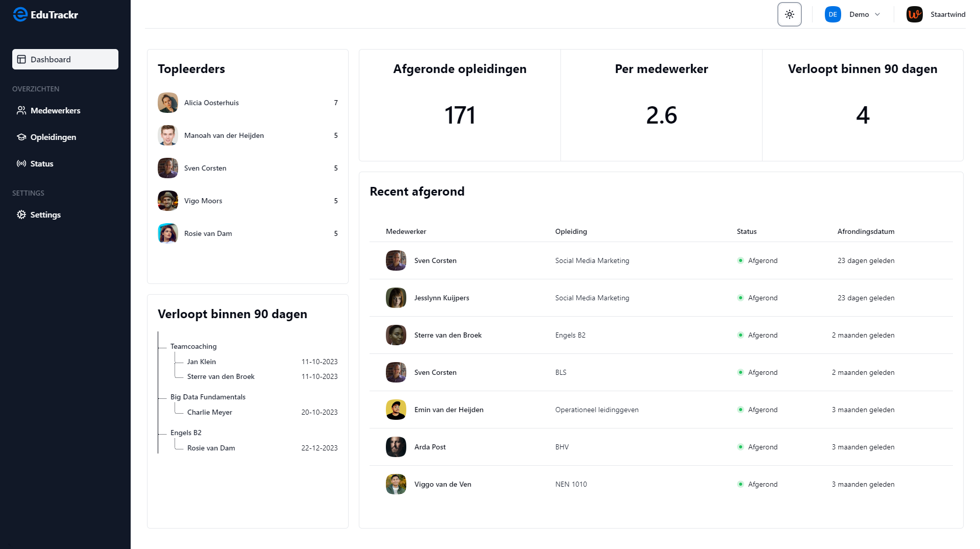Viewport: 980px width, 549px height.
Task: Click the EduTrackr logo icon
Action: click(x=20, y=14)
